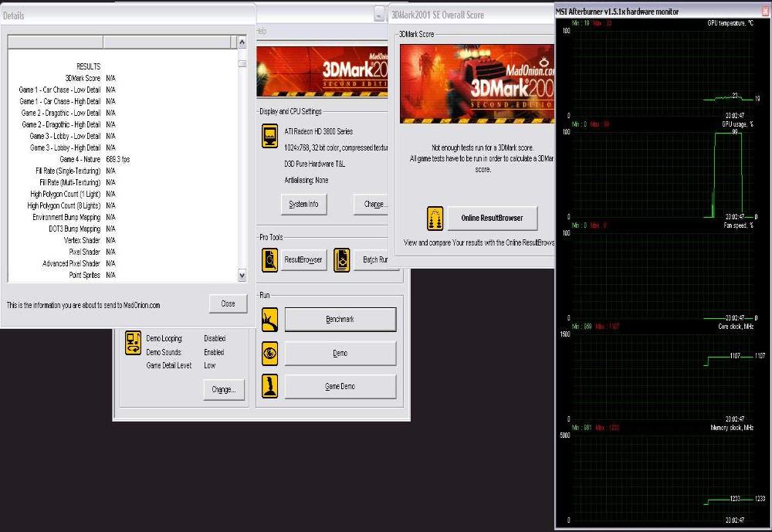Screen dimensions: 772x532
Task: Click Change button under Demo options
Action: (224, 389)
